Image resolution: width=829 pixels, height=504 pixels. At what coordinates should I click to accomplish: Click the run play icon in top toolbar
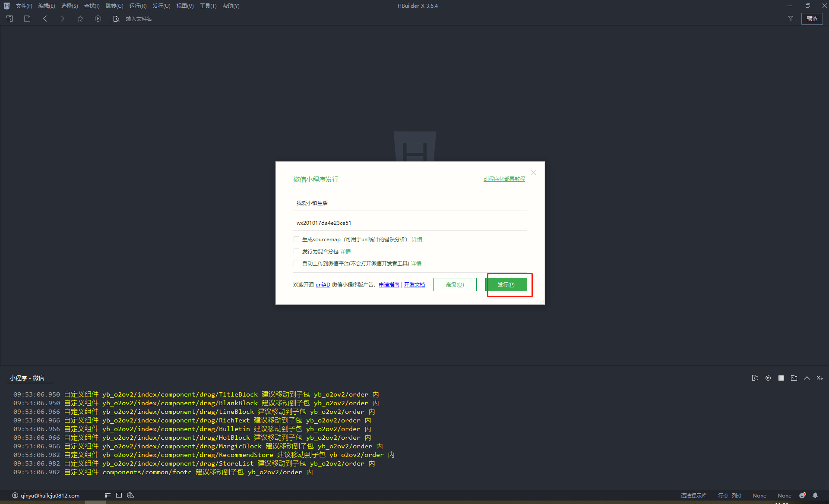[98, 19]
